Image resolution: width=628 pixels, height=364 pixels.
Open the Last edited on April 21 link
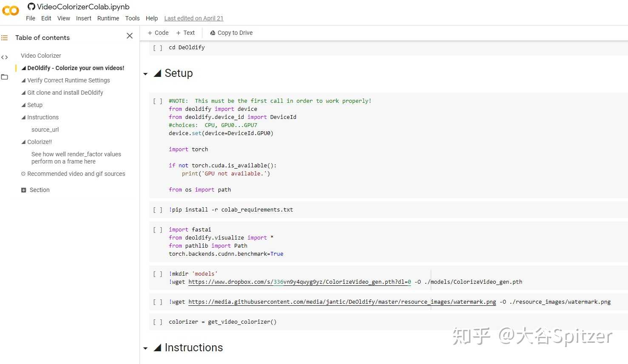193,18
